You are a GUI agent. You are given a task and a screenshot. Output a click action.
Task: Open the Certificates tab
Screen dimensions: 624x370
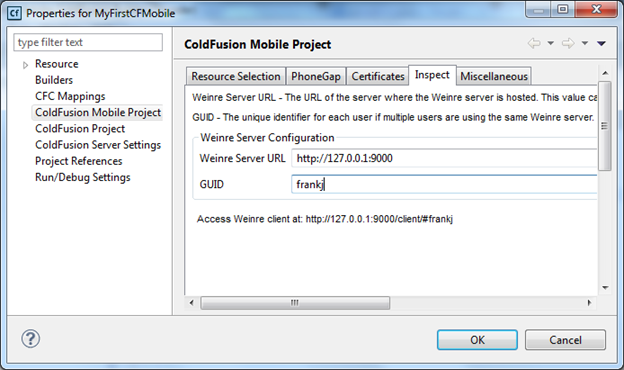pos(378,76)
